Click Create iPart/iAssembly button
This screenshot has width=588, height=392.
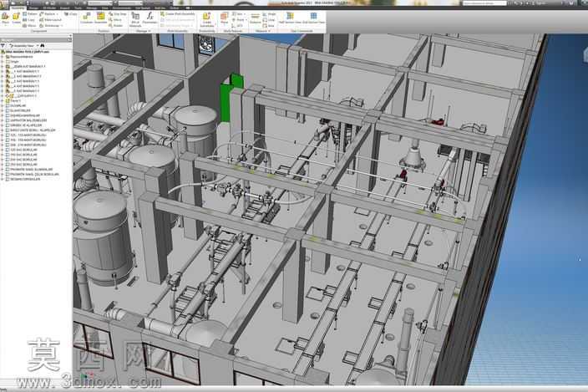pos(178,14)
